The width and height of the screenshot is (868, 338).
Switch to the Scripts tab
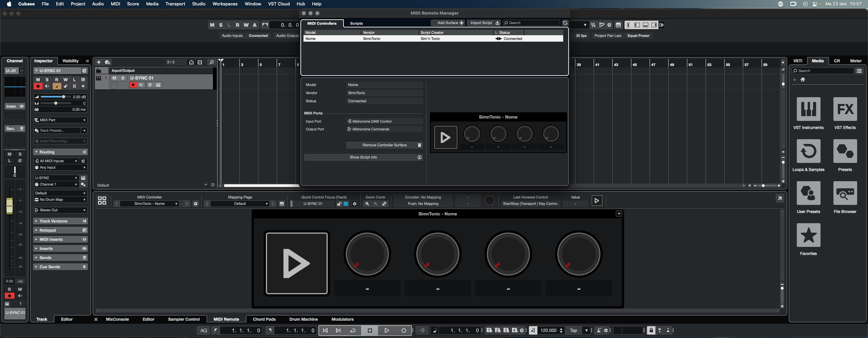click(x=356, y=23)
